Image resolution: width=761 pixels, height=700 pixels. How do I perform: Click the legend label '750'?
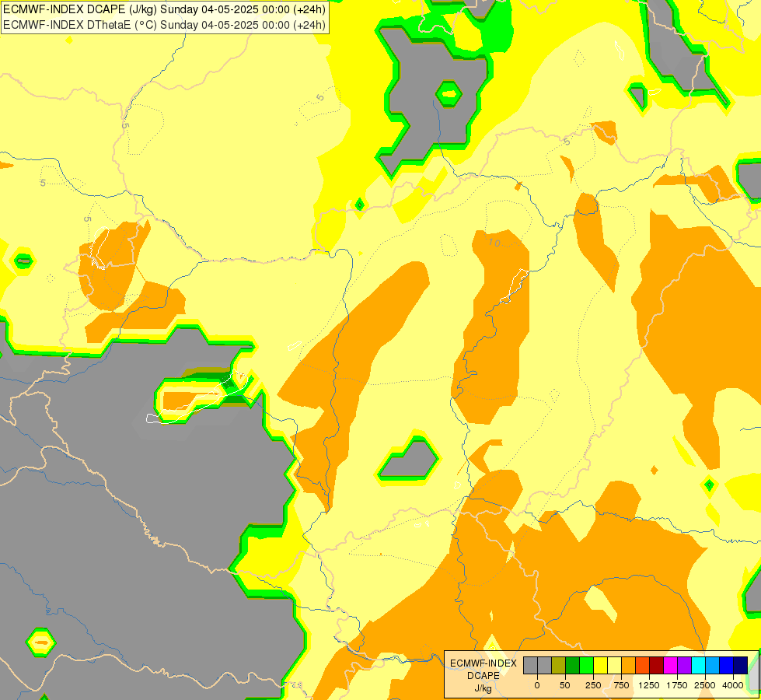pyautogui.click(x=621, y=685)
